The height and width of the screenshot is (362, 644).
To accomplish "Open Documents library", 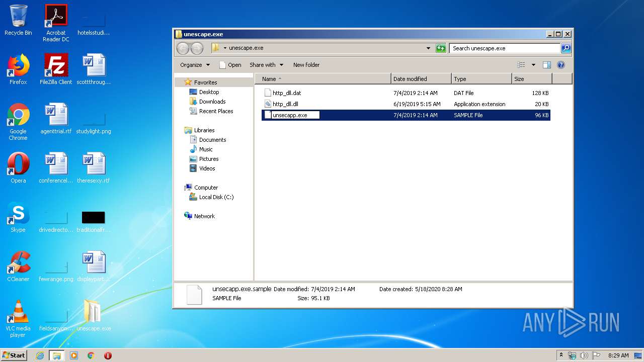I will pyautogui.click(x=212, y=140).
